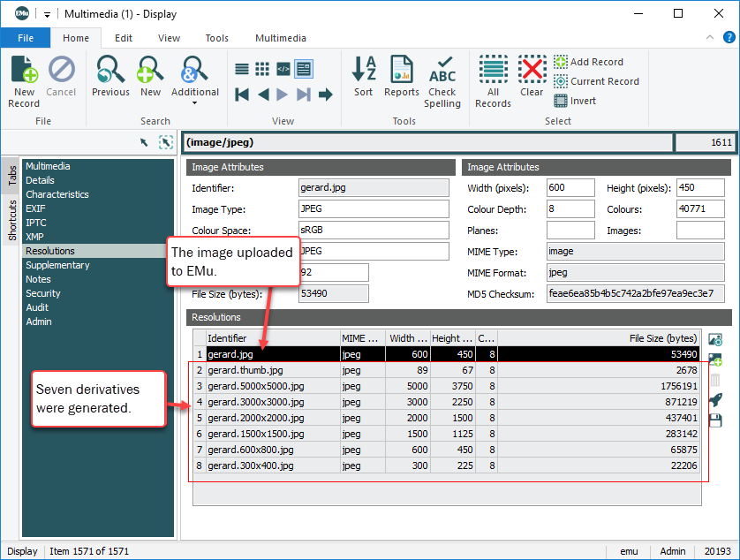This screenshot has height=560, width=740.
Task: Open the Sort tool
Action: [x=363, y=77]
